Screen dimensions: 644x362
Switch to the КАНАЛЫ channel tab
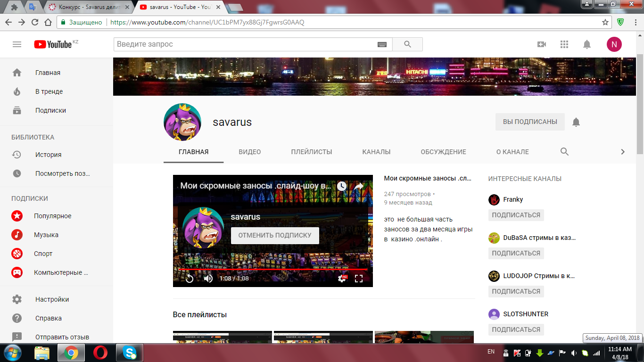(x=376, y=152)
